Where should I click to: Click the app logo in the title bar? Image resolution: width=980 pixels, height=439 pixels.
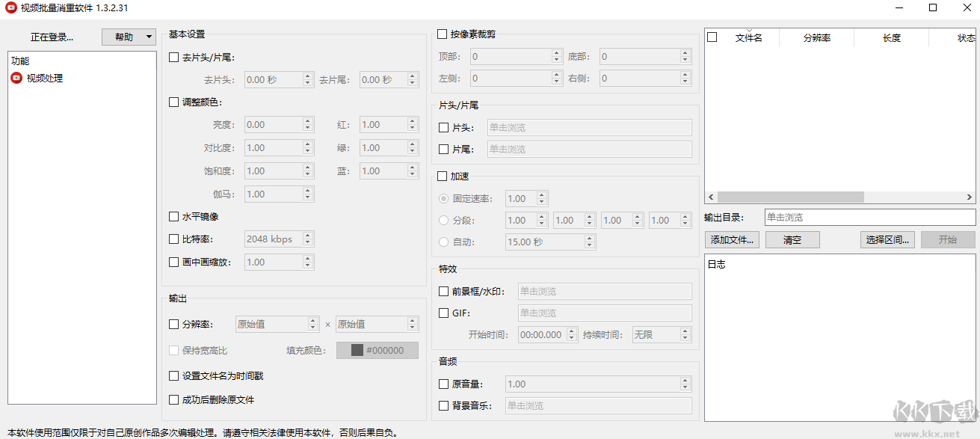tap(10, 7)
